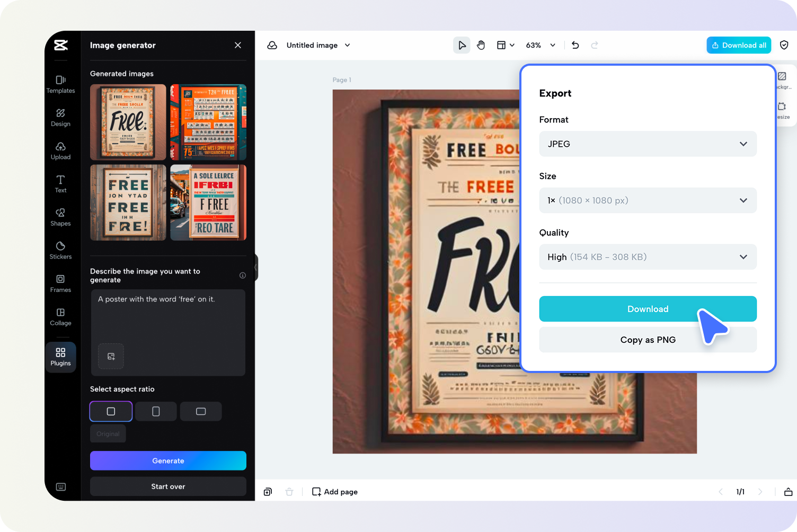Click the 'Page 1' label
The image size is (797, 532).
[342, 80]
